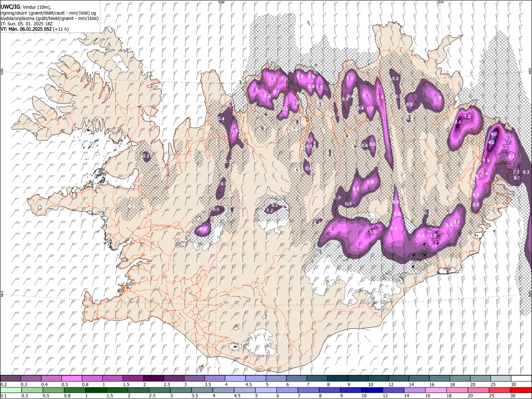The width and height of the screenshot is (532, 399).
Task: Click the light pink 16–18 rain swatch
Action: (436, 390)
